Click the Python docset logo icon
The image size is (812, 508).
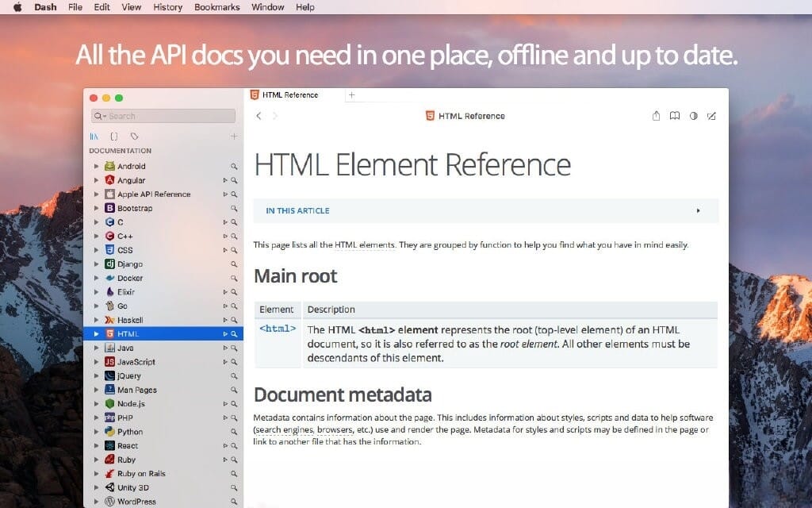pyautogui.click(x=109, y=431)
